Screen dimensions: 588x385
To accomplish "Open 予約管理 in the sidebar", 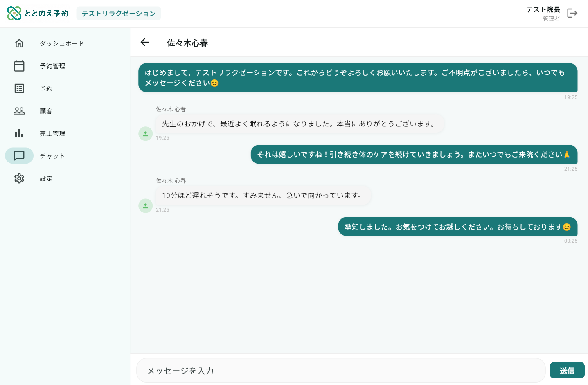I will click(52, 66).
